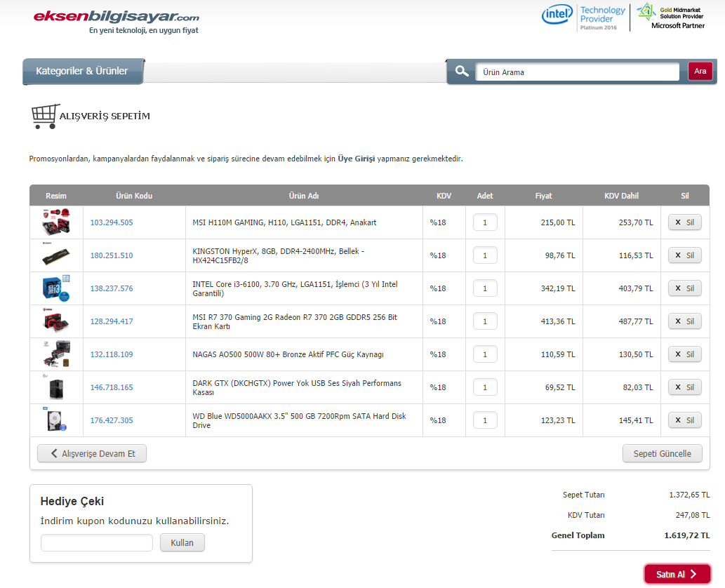Click quantity field for KINGSTON HyperX memory
This screenshot has width=725, height=588.
tap(485, 255)
